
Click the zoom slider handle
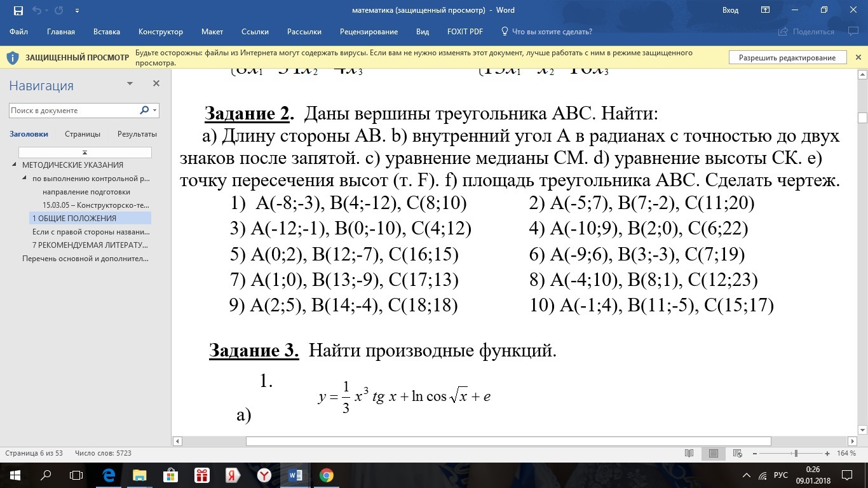796,454
